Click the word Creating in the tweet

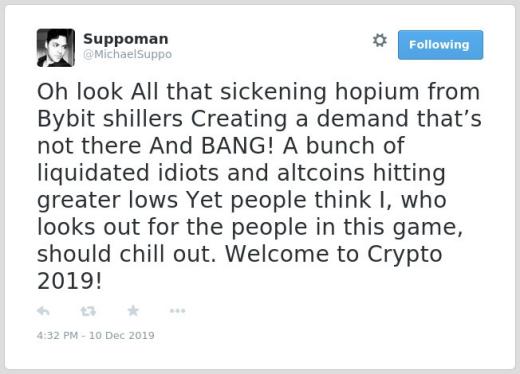pos(239,120)
